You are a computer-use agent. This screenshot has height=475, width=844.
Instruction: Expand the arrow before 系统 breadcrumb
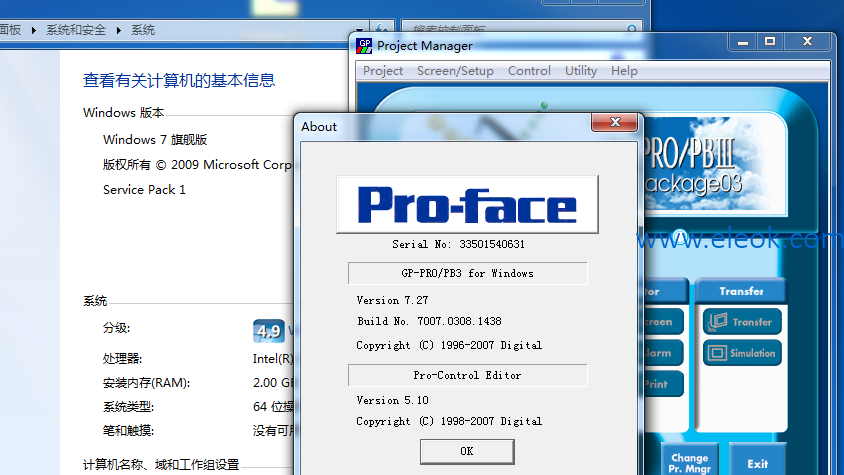118,30
